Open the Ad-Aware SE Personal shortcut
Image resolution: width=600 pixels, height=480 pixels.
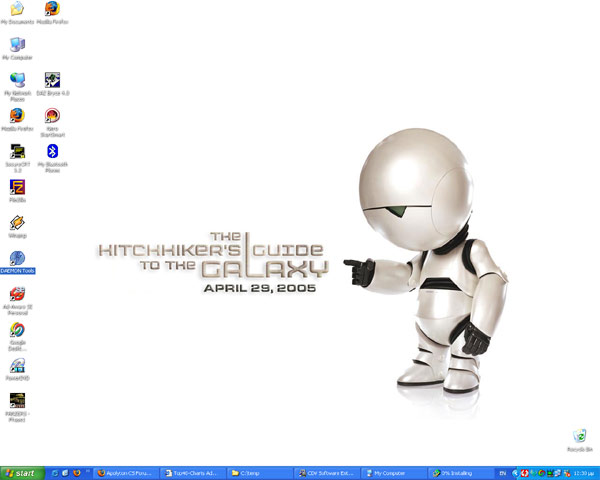[x=17, y=295]
